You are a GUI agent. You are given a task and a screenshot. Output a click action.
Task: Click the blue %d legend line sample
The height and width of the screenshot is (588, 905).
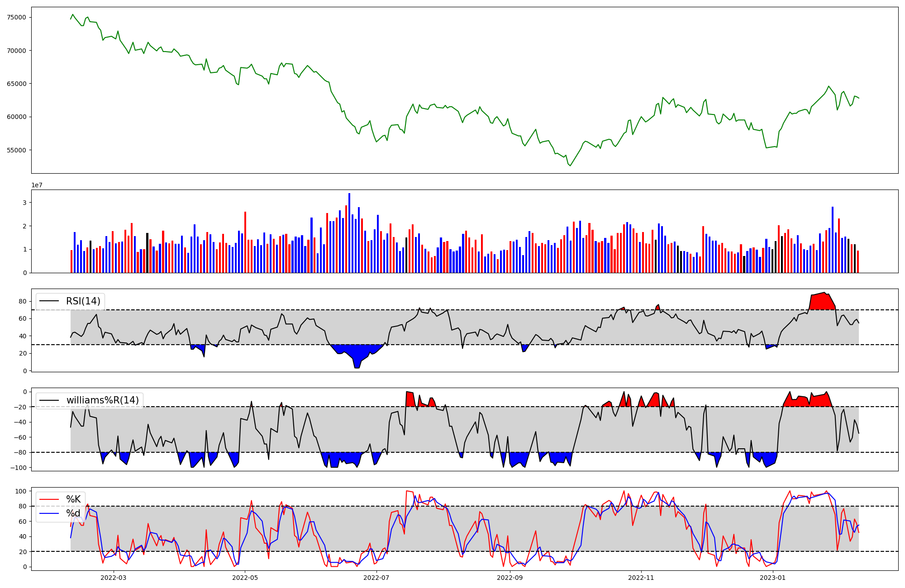[49, 513]
